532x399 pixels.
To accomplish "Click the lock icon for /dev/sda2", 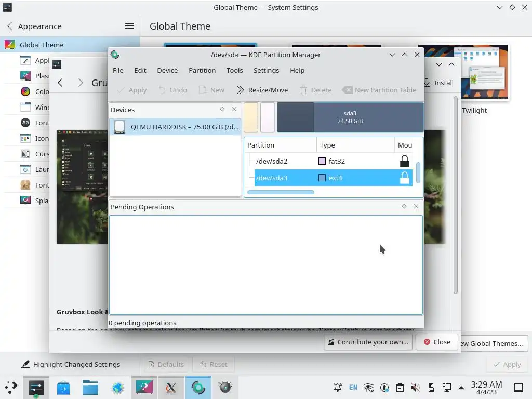I will click(404, 161).
